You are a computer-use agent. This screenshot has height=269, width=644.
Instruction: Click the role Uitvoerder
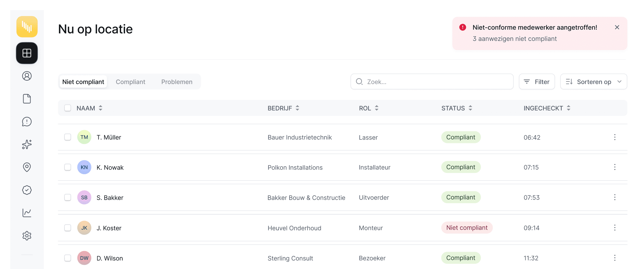(374, 197)
